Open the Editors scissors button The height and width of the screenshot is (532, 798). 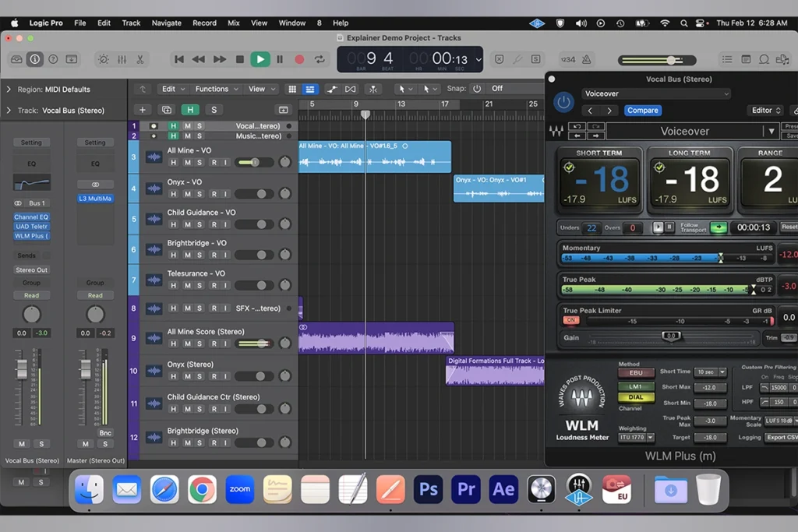[140, 59]
